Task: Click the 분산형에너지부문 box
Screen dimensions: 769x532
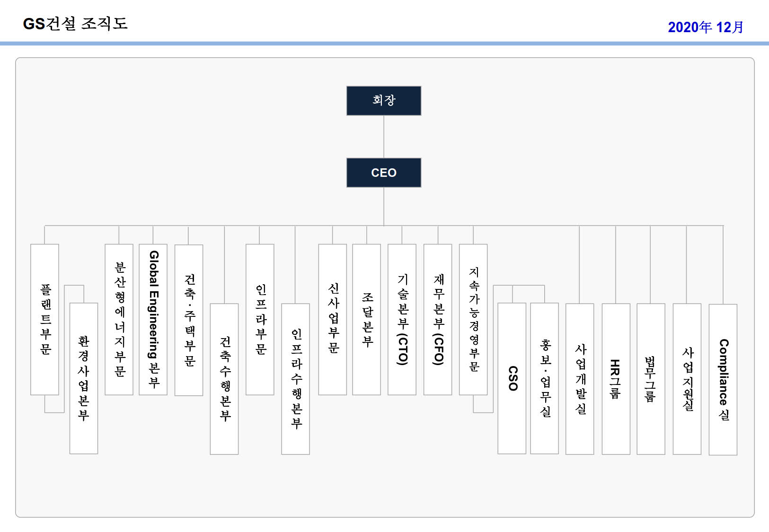Action: click(x=119, y=319)
